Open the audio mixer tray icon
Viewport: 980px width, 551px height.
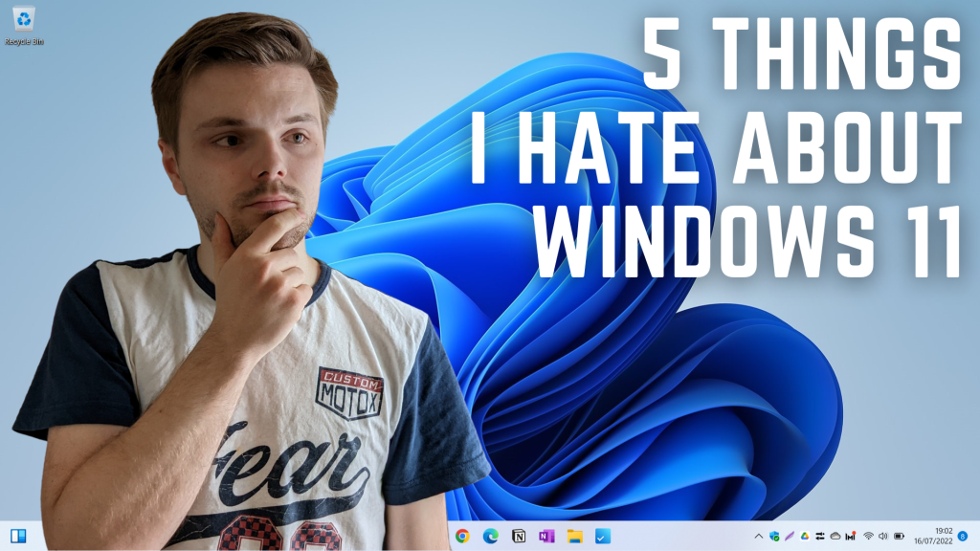point(820,537)
